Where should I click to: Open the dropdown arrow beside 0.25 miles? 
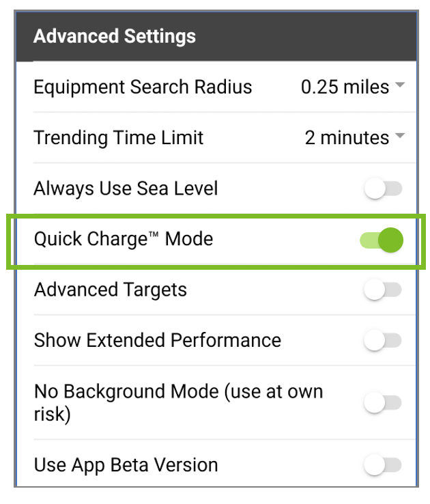click(x=400, y=85)
